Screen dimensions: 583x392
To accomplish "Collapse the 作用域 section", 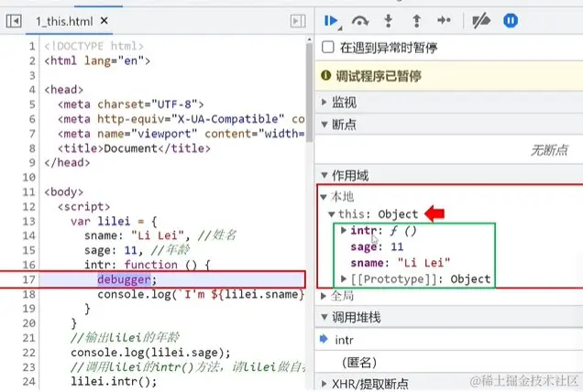I will 324,175.
